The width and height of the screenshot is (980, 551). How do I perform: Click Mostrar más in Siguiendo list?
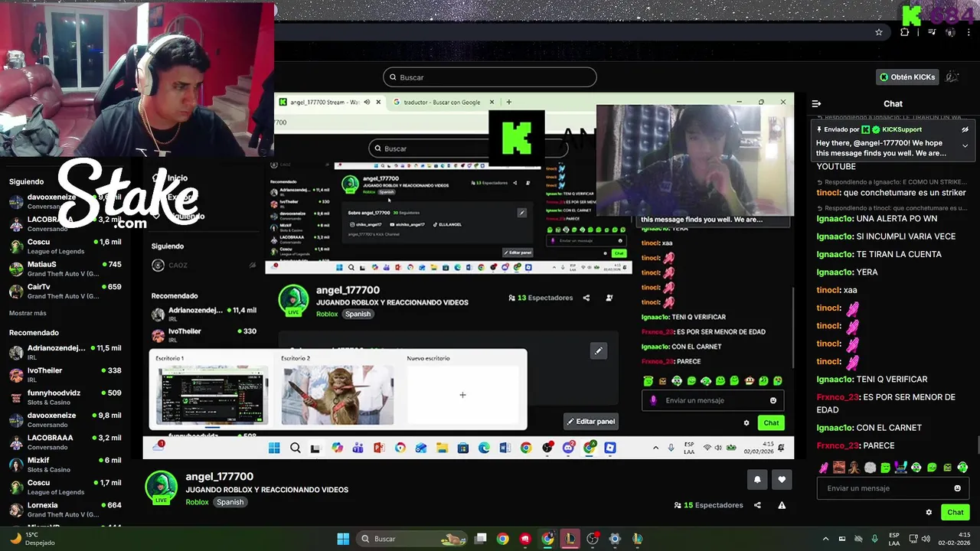[x=28, y=313]
